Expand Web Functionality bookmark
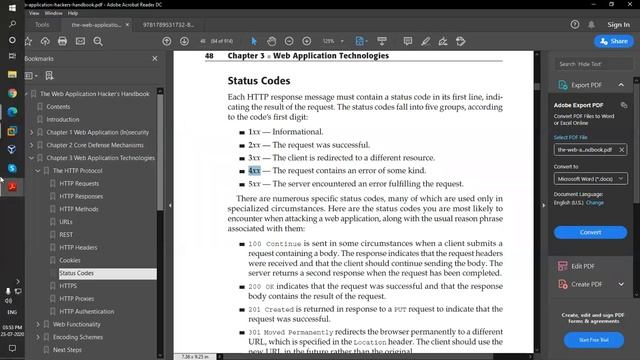Viewport: 640px width, 360px height. pyautogui.click(x=38, y=324)
